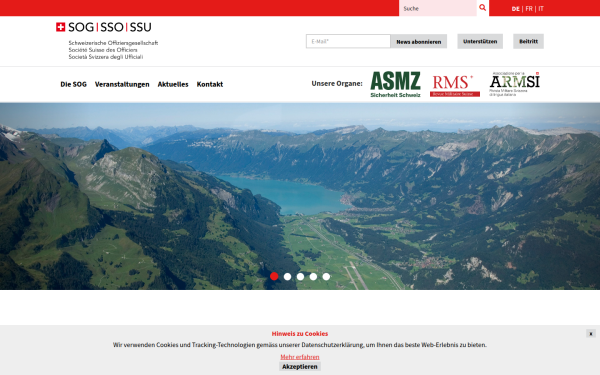The height and width of the screenshot is (375, 600).
Task: Select the second slider dot
Action: tap(287, 276)
